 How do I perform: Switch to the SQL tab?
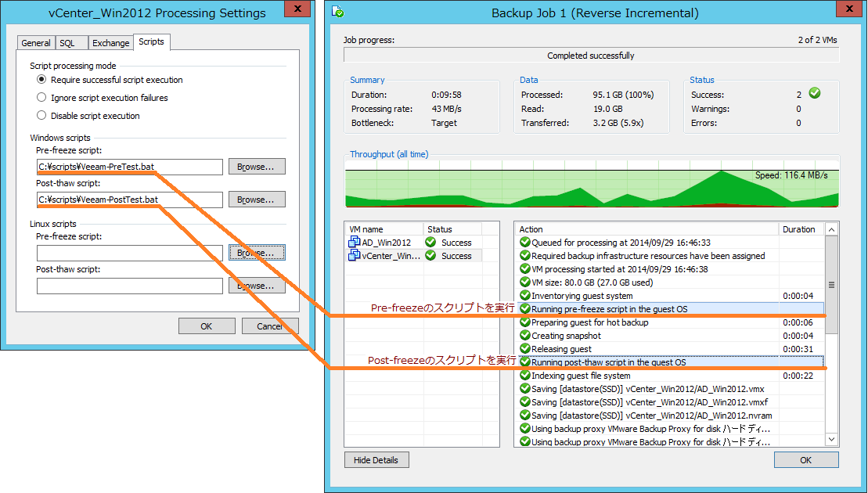(70, 42)
